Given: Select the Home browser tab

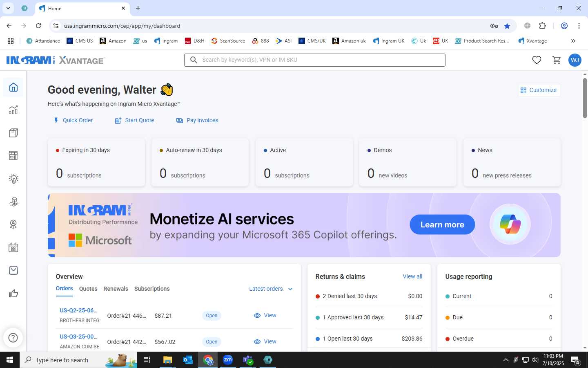Looking at the screenshot, I should pos(82,8).
